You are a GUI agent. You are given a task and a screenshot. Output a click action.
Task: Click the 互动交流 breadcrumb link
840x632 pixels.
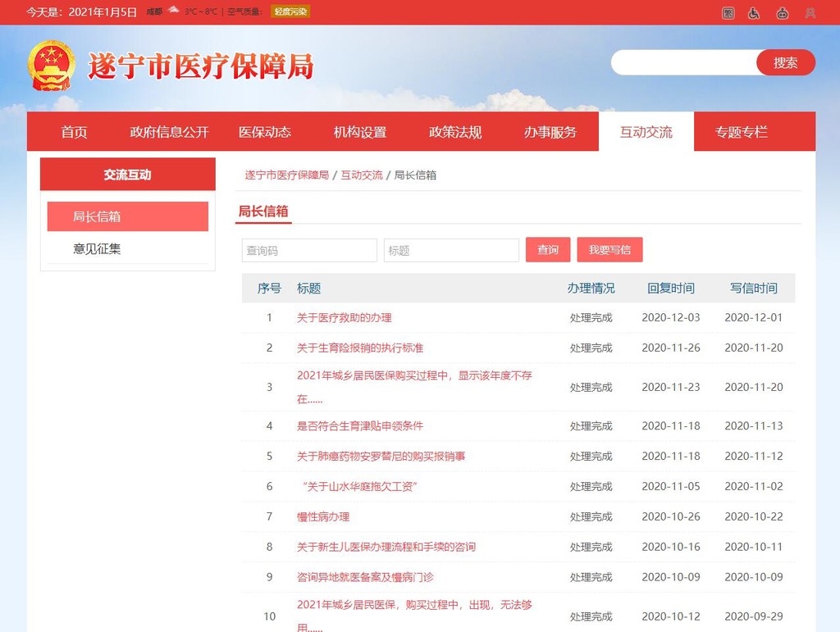pos(362,175)
